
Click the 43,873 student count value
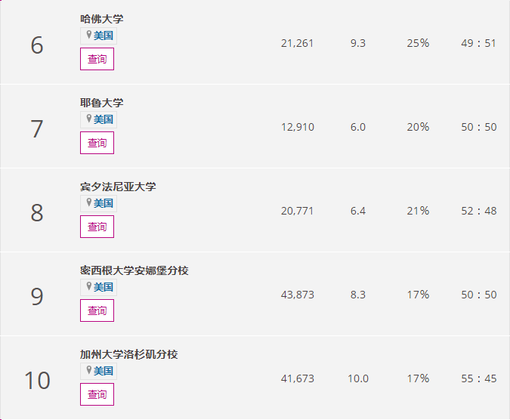[x=297, y=295]
